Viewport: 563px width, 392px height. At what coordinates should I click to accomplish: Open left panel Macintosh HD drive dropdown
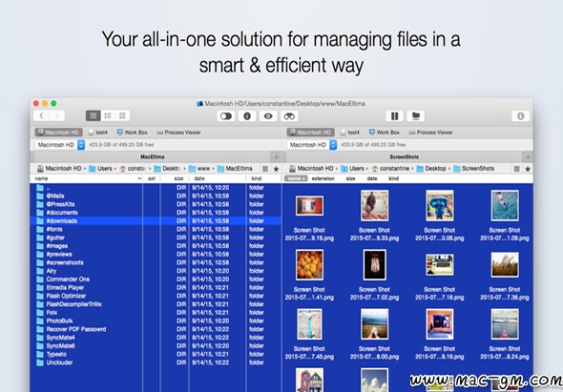tap(60, 145)
